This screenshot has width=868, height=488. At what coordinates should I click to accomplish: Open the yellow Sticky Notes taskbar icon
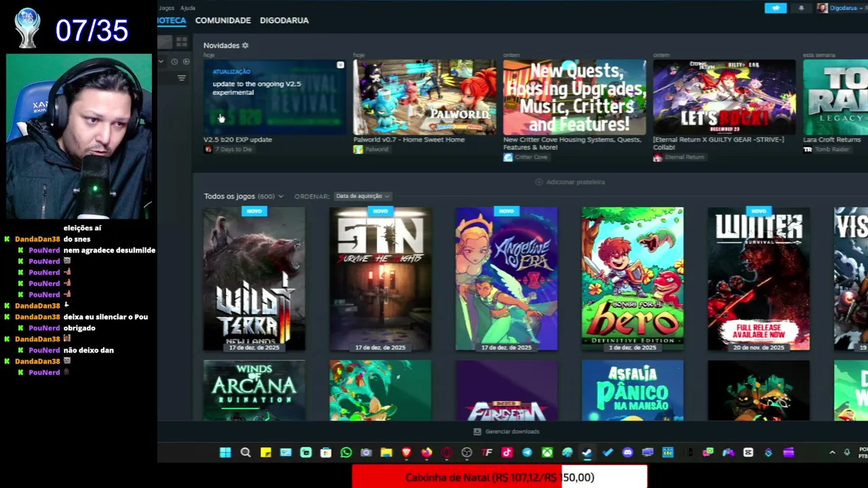266,453
